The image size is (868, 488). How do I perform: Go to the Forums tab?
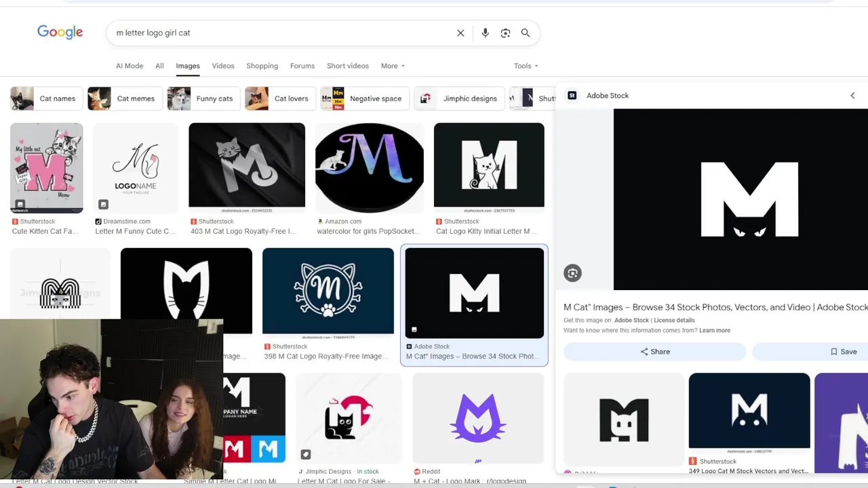point(302,66)
